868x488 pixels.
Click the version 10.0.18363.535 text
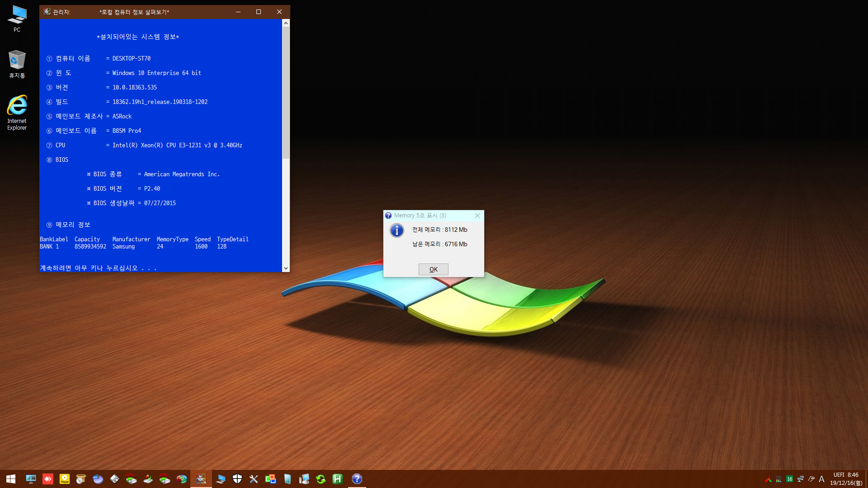point(135,88)
